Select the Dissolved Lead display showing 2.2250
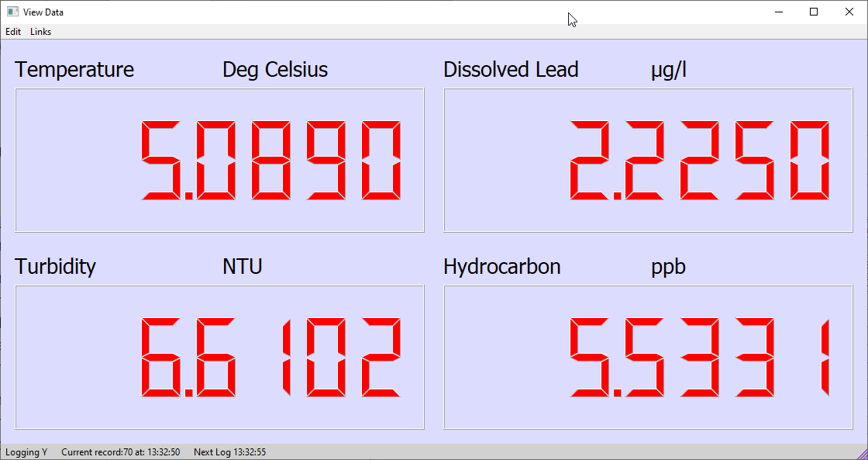 coord(648,160)
